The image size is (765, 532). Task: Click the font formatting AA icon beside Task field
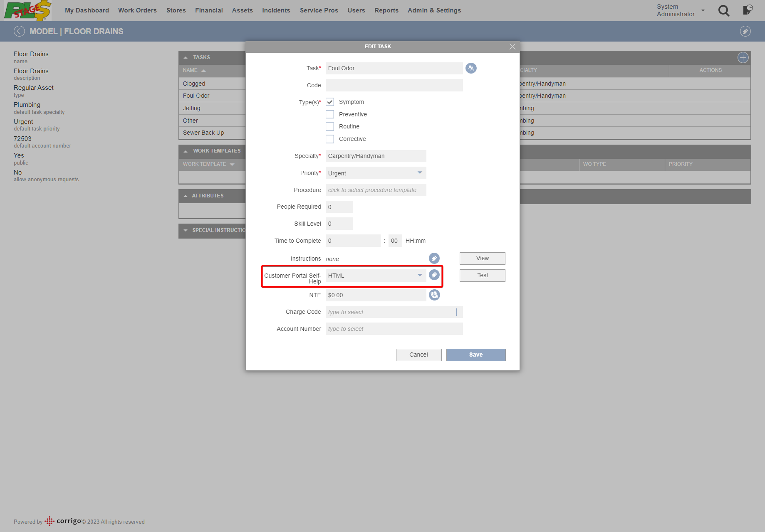tap(470, 68)
